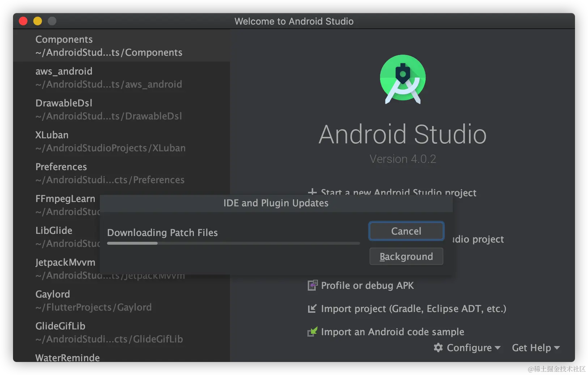Open the LibGlide recent project
This screenshot has width=588, height=375.
tap(56, 237)
